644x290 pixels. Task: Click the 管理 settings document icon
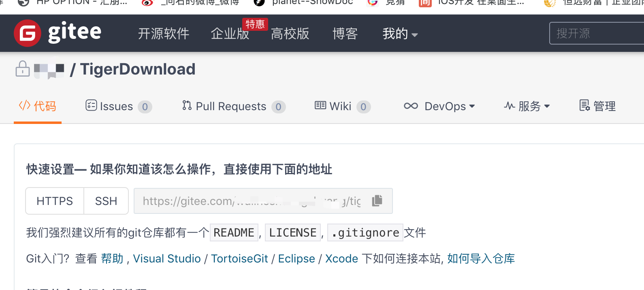click(584, 106)
